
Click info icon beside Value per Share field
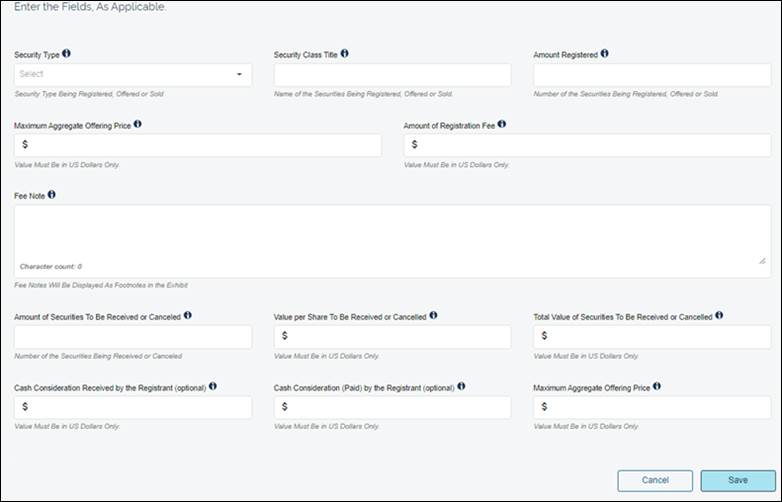[x=433, y=316]
